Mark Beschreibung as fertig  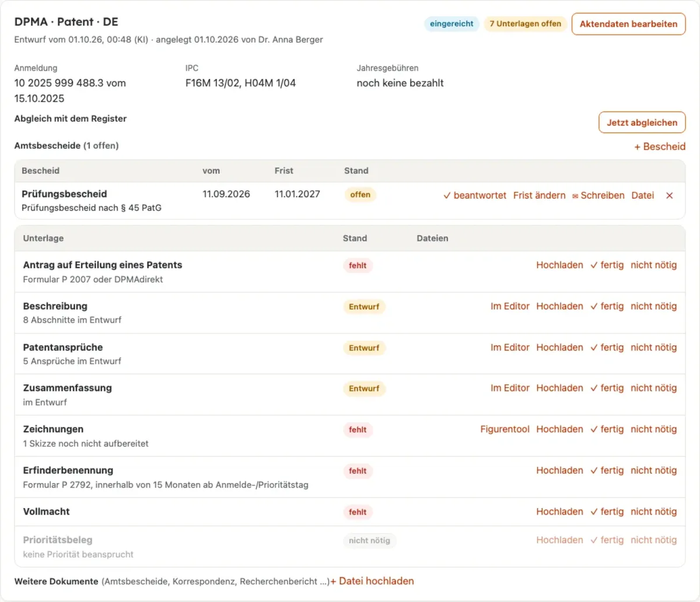[607, 306]
